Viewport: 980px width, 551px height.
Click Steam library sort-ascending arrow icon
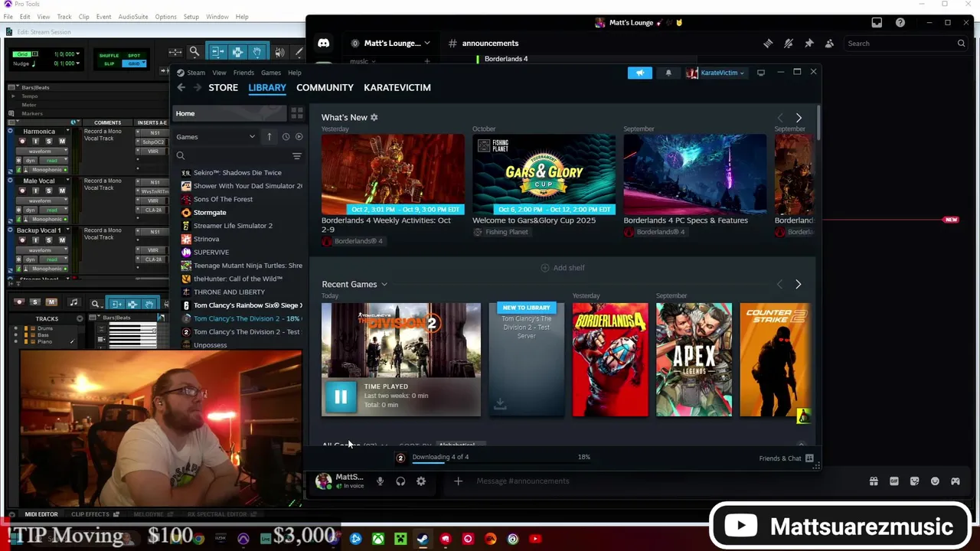pos(269,137)
